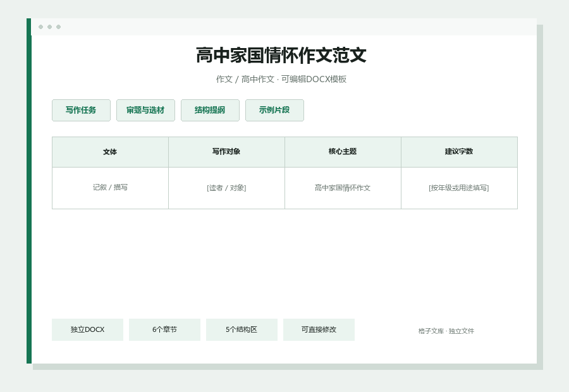The height and width of the screenshot is (392, 569).
Task: Click the title 高中家国情怀作文范文
Action: tap(281, 56)
